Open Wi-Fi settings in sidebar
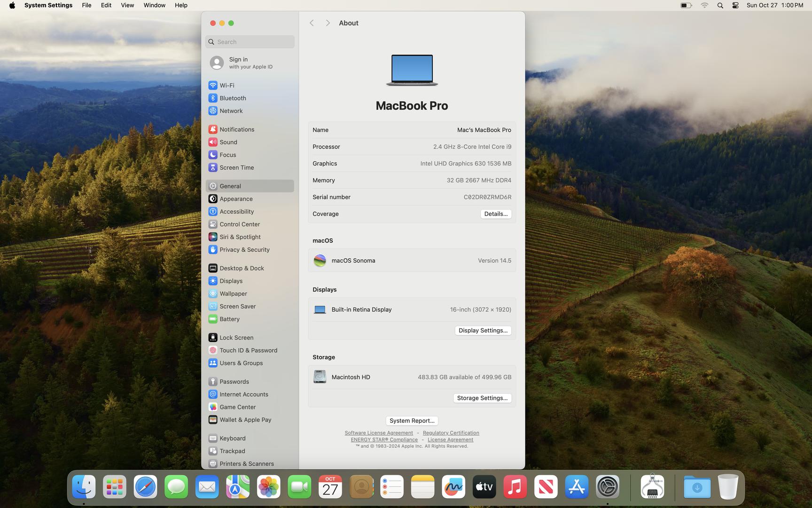Viewport: 812px width, 508px height. click(x=226, y=86)
